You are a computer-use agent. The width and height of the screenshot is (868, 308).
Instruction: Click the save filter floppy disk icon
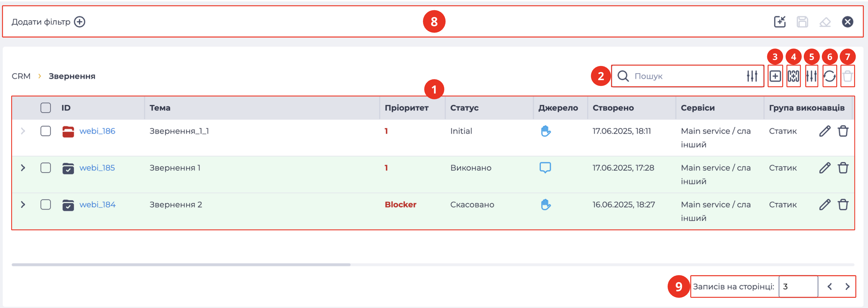(802, 22)
